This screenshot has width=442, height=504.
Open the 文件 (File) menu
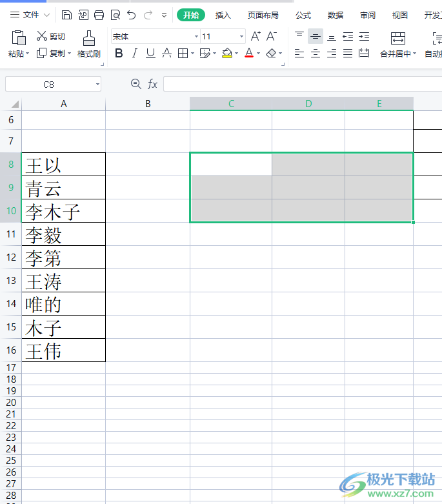pyautogui.click(x=30, y=15)
